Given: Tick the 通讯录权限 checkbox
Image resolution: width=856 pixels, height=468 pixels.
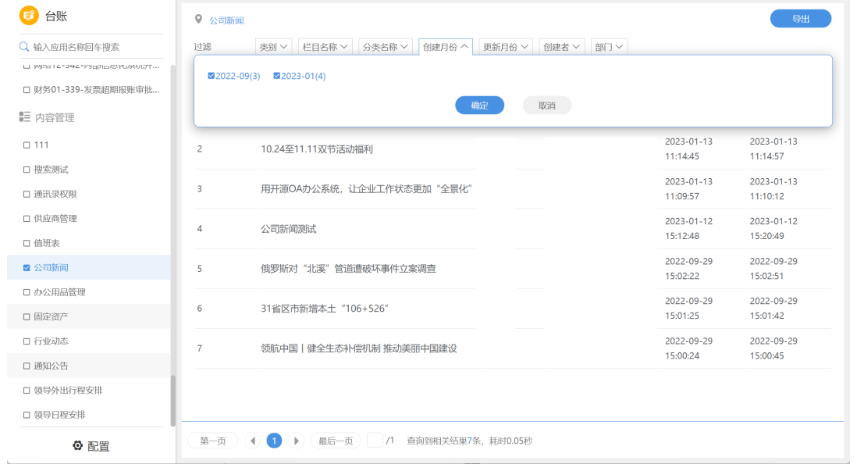Looking at the screenshot, I should pos(26,194).
